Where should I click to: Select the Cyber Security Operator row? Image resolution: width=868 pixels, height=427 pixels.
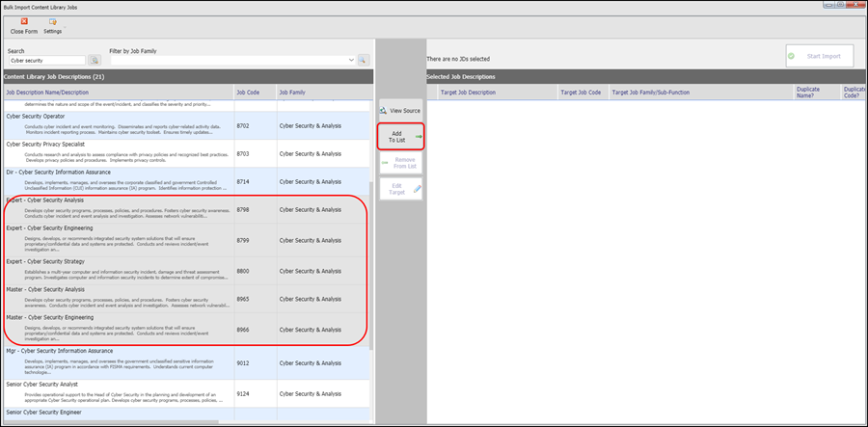(x=188, y=125)
